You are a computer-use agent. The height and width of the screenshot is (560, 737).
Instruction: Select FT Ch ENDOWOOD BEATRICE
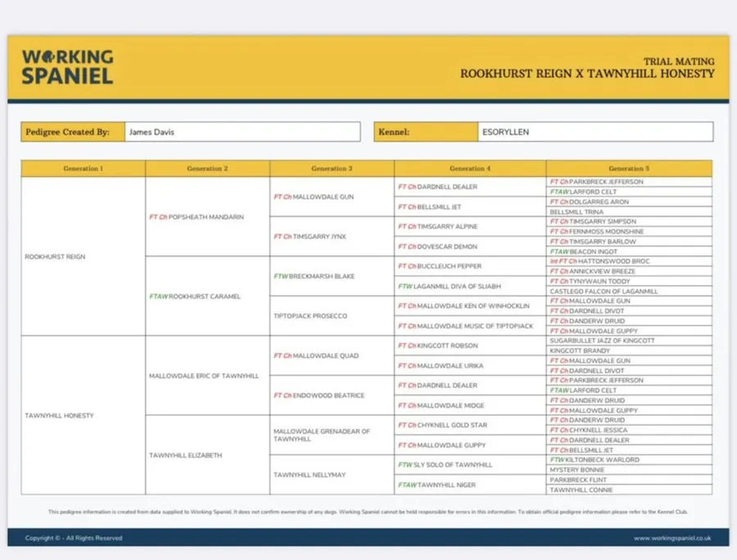point(319,395)
